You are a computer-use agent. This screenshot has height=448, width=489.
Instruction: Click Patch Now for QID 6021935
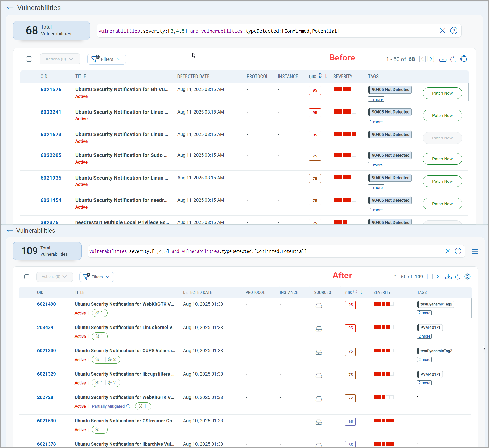point(442,181)
